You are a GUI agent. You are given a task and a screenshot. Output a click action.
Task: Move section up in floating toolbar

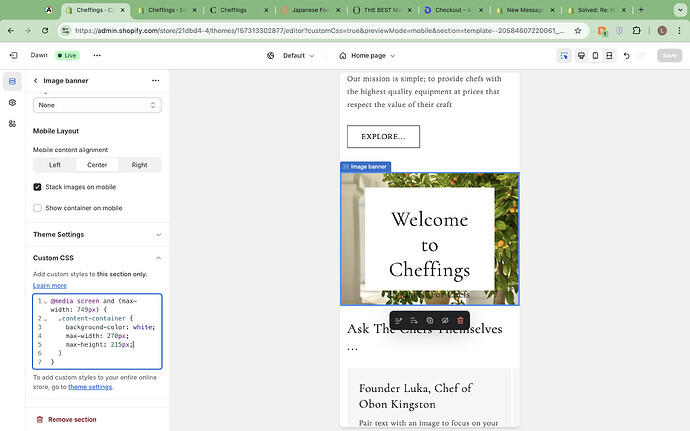398,320
